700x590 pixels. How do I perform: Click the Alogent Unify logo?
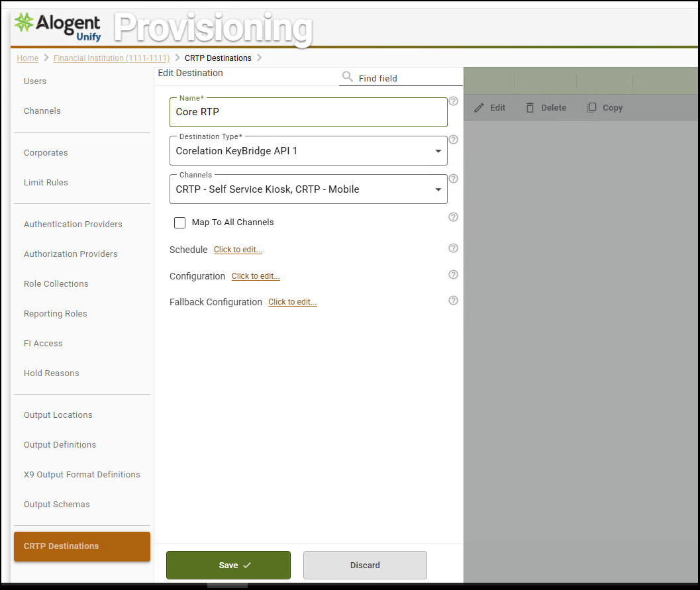pos(58,26)
